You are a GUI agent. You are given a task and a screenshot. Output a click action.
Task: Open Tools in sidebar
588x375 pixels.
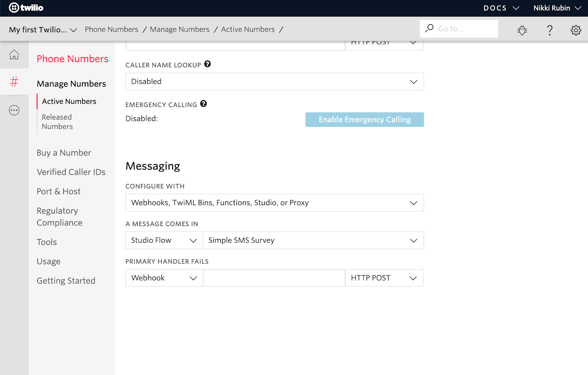47,242
